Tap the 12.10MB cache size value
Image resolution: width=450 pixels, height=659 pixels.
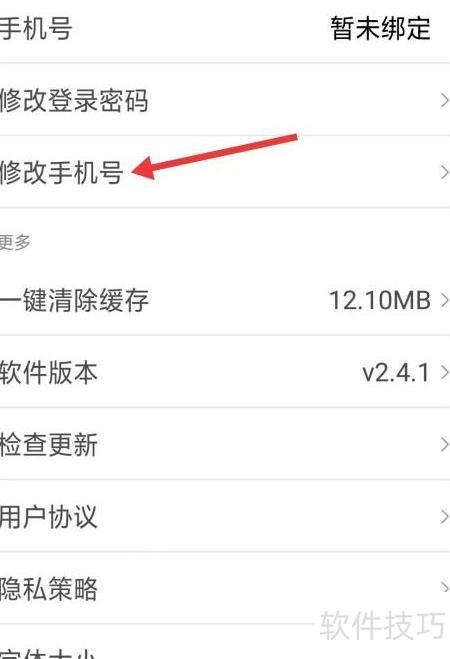pos(380,301)
